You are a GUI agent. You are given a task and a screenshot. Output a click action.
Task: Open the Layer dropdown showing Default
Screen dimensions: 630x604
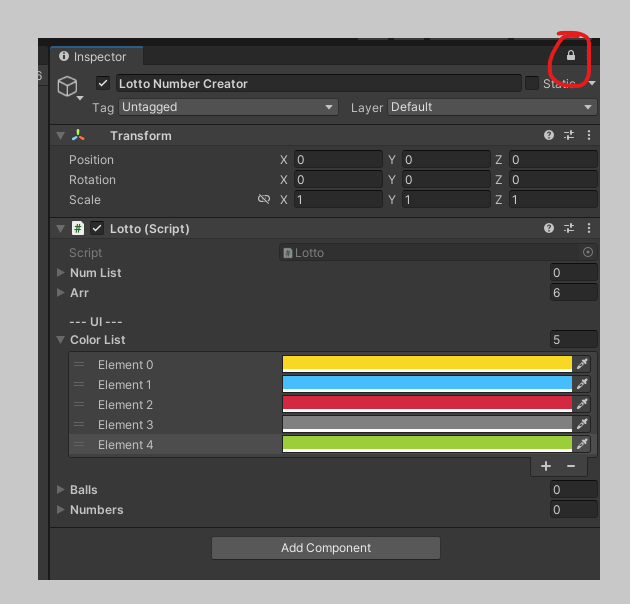[492, 107]
